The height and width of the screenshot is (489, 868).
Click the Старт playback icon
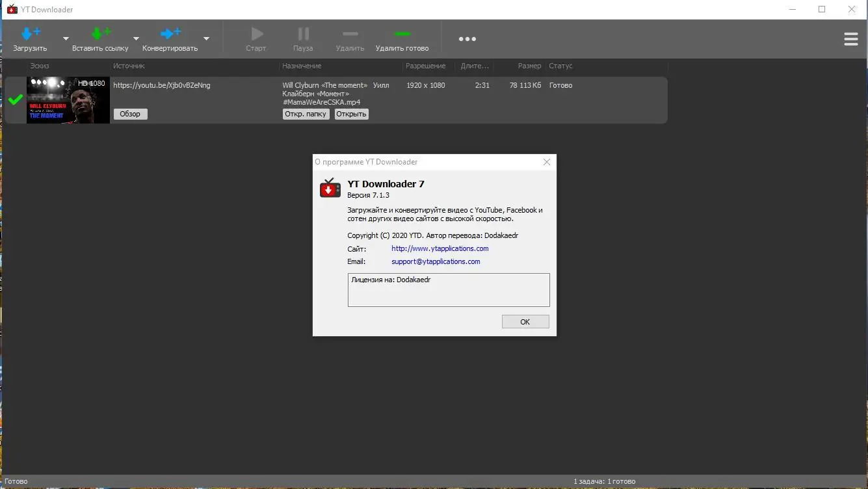pyautogui.click(x=256, y=33)
